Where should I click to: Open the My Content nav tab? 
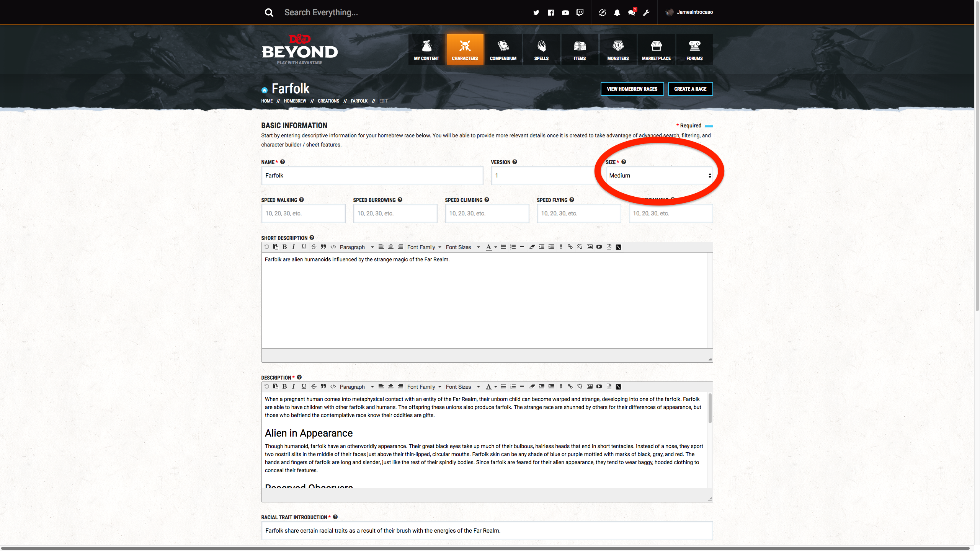click(426, 49)
